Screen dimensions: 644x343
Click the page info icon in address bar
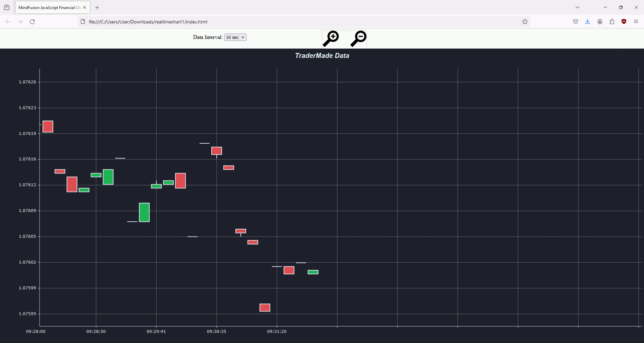[x=83, y=22]
